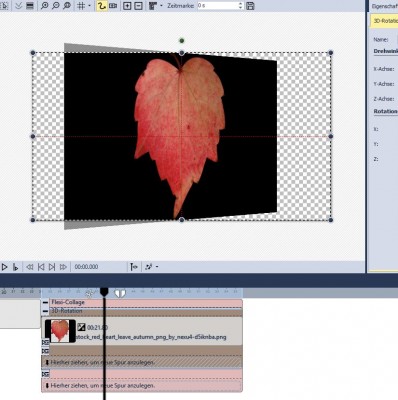The height and width of the screenshot is (400, 398).
Task: Click the floppy disk save icon
Action: tap(250, 6)
